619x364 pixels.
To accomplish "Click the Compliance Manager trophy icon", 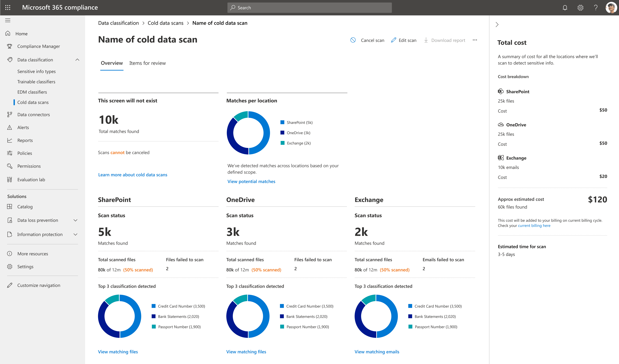I will (x=10, y=46).
